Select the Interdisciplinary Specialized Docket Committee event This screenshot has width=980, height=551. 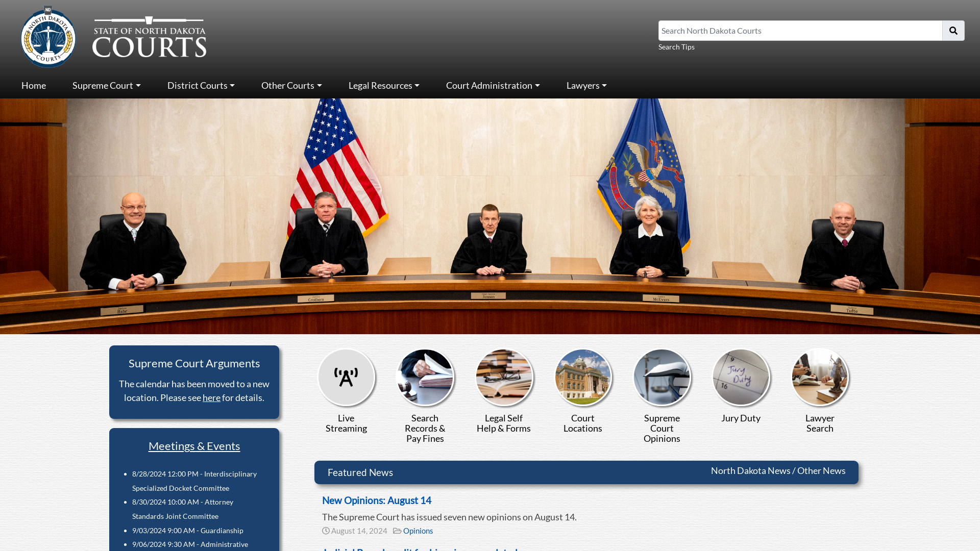click(x=194, y=481)
